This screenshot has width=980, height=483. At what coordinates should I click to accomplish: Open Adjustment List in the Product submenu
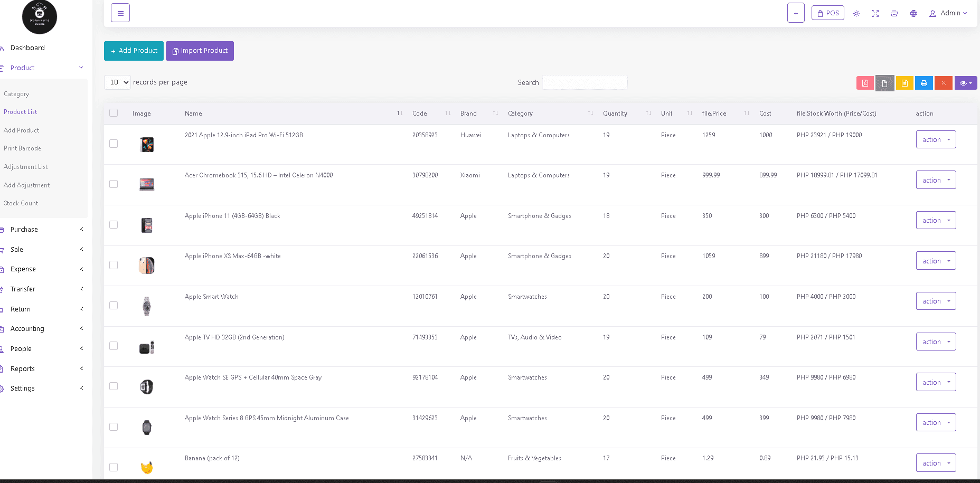coord(25,167)
